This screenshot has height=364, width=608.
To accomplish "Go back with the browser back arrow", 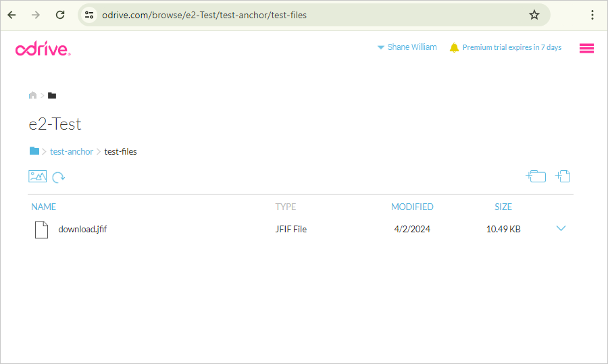I will tap(11, 15).
